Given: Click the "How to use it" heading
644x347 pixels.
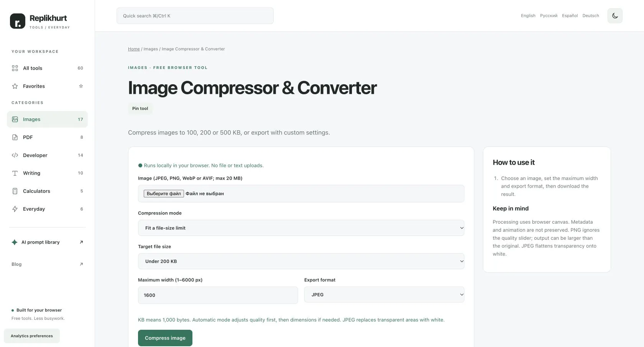Looking at the screenshot, I should [514, 162].
